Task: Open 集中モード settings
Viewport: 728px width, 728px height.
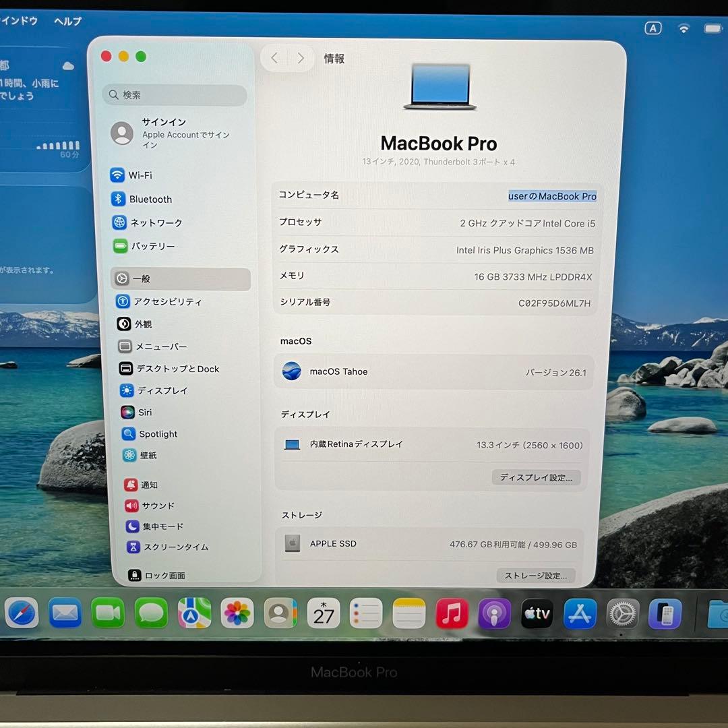Action: pos(154,526)
